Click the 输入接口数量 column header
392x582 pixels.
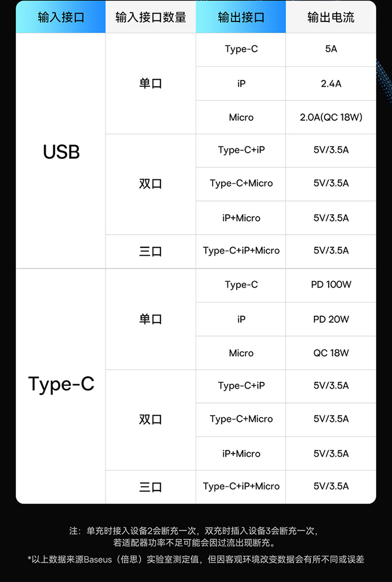click(x=151, y=17)
